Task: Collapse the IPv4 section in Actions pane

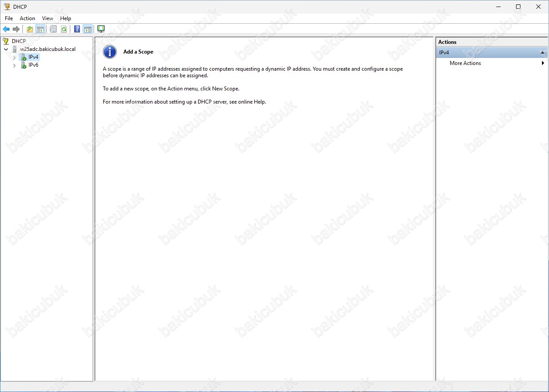Action: click(542, 53)
